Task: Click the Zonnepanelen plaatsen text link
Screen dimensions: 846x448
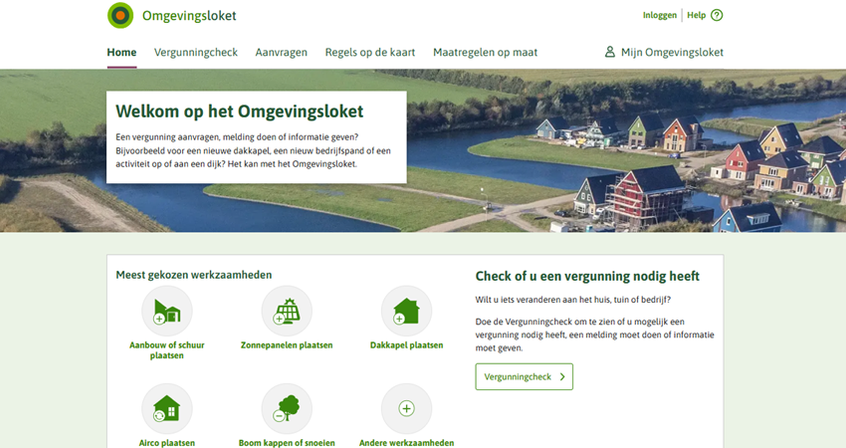Action: pos(287,345)
